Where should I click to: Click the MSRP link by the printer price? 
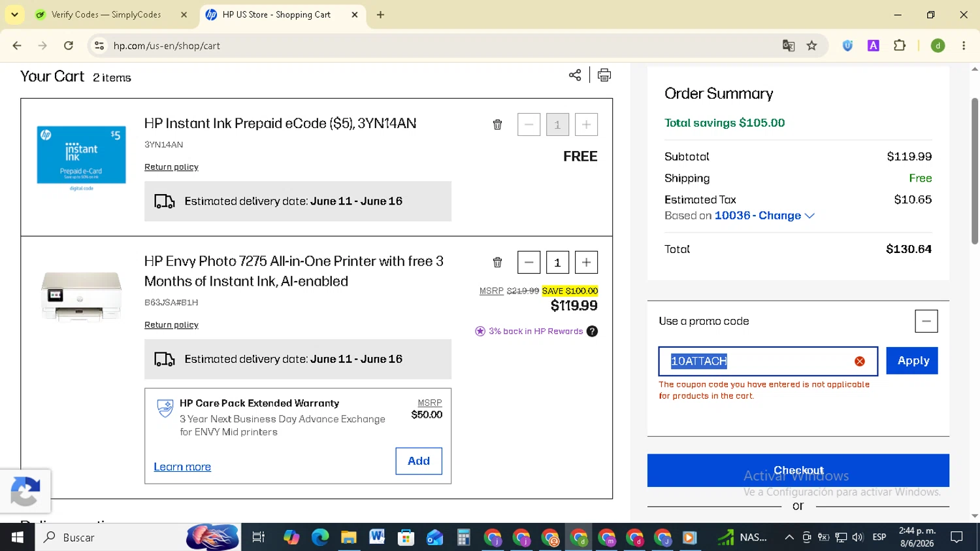(x=491, y=291)
